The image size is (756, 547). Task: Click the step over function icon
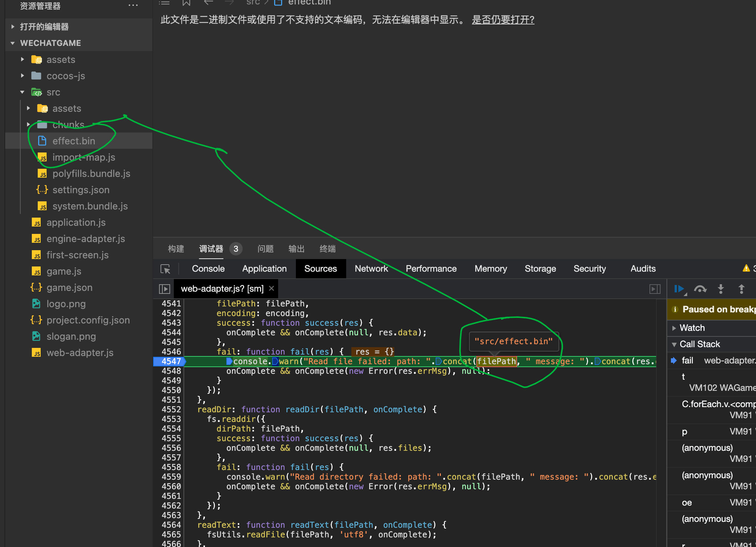coord(700,289)
